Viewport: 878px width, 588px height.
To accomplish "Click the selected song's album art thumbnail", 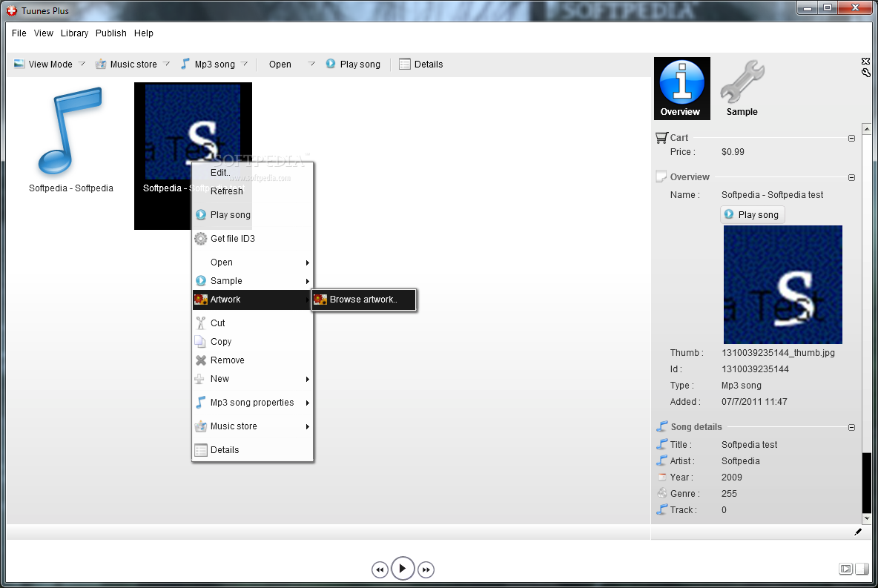I will pyautogui.click(x=193, y=131).
